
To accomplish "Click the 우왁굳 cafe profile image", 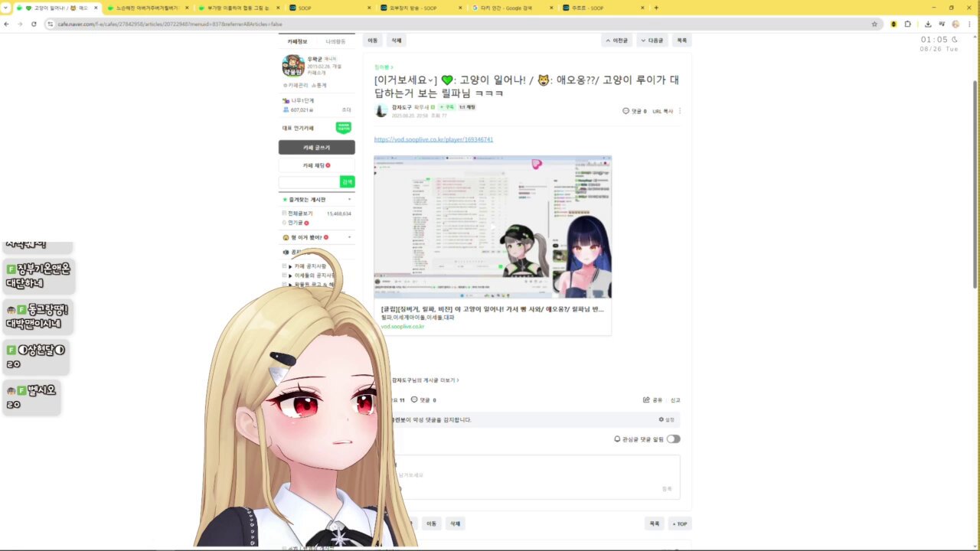I will pos(293,66).
